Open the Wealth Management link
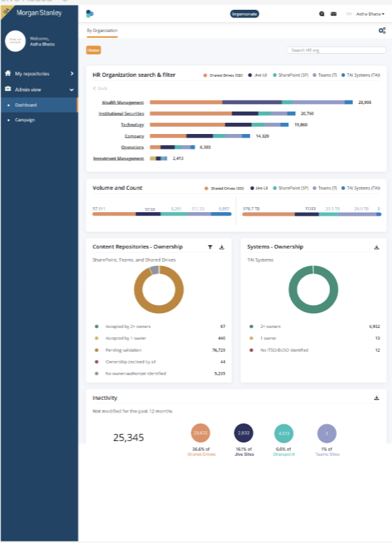The height and width of the screenshot is (543, 392). click(x=123, y=103)
